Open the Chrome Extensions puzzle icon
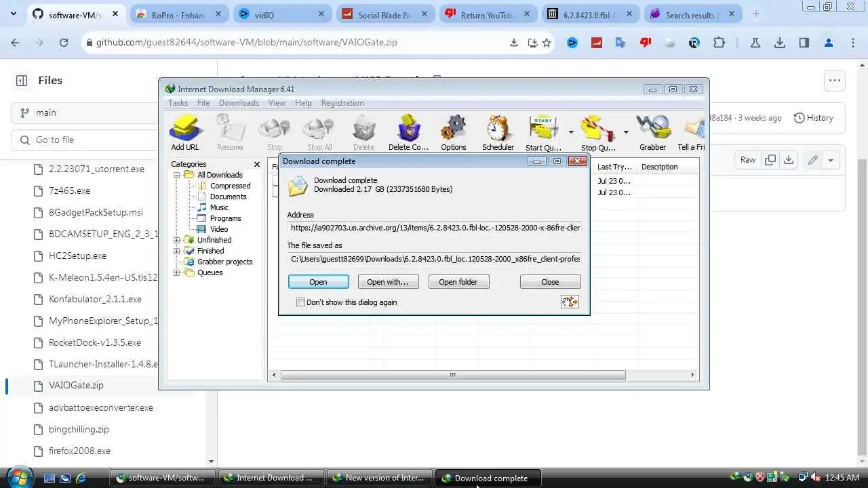 719,42
